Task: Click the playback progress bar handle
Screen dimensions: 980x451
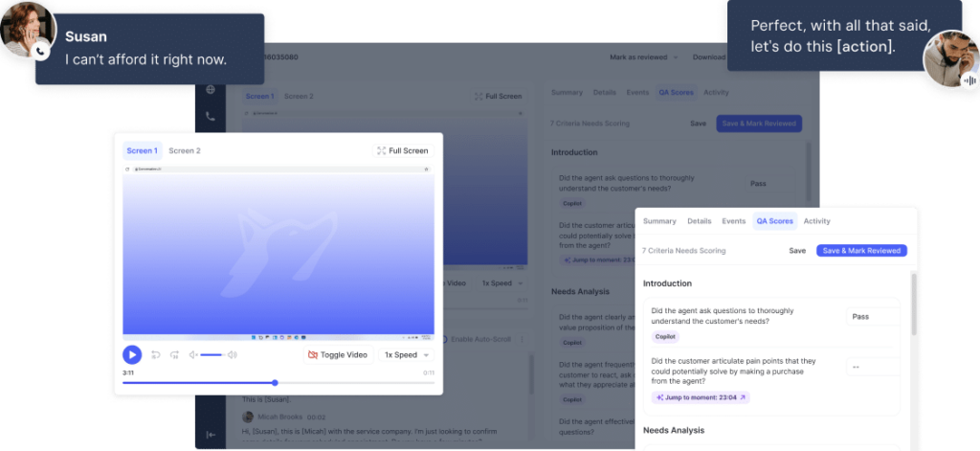Action: click(275, 383)
